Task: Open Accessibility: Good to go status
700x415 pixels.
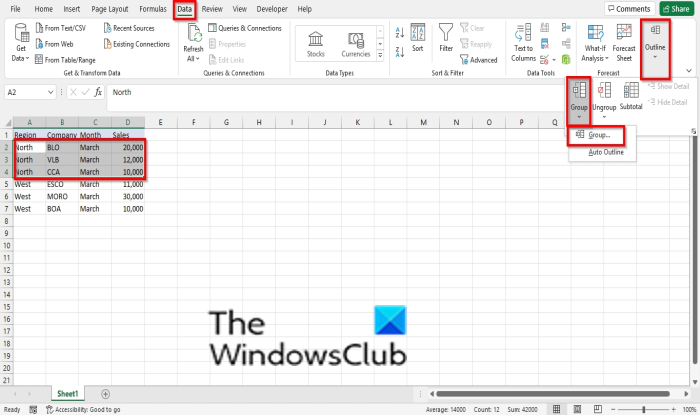Action: [83, 409]
